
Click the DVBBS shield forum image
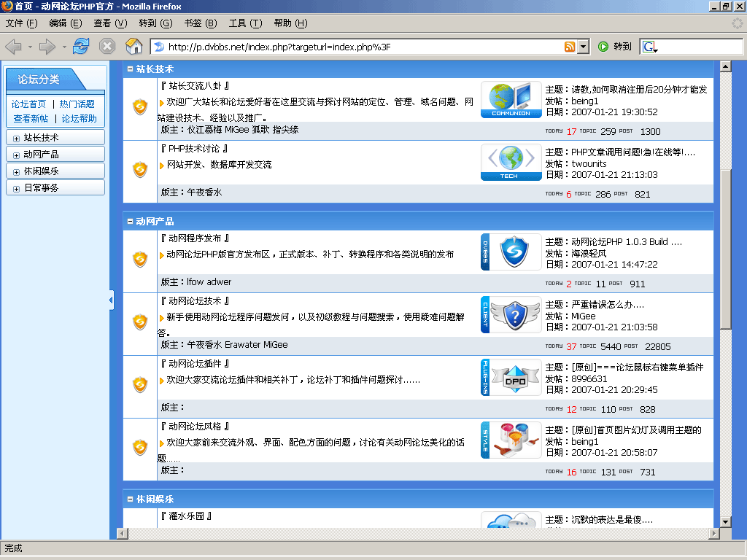point(511,252)
